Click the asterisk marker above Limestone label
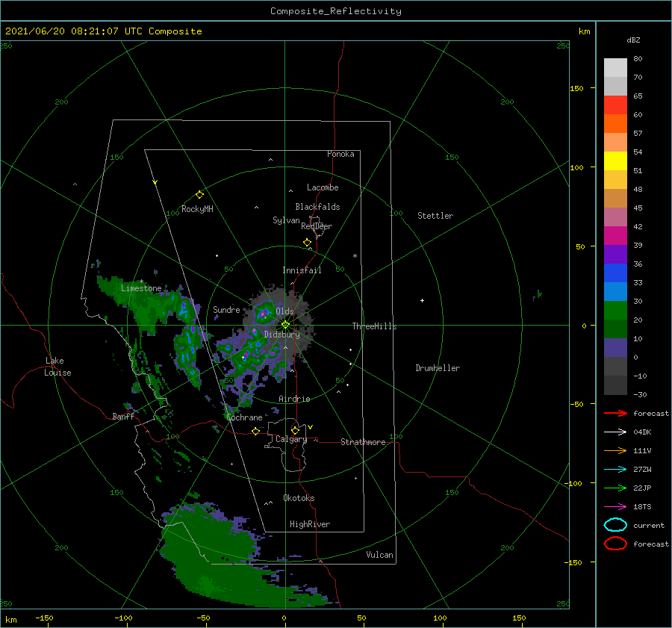This screenshot has height=628, width=672. (141, 282)
